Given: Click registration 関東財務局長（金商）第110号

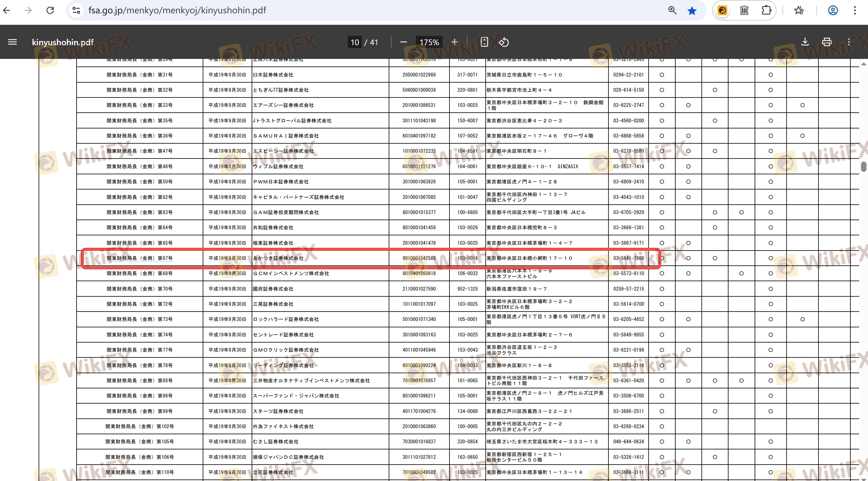Looking at the screenshot, I should [140, 472].
